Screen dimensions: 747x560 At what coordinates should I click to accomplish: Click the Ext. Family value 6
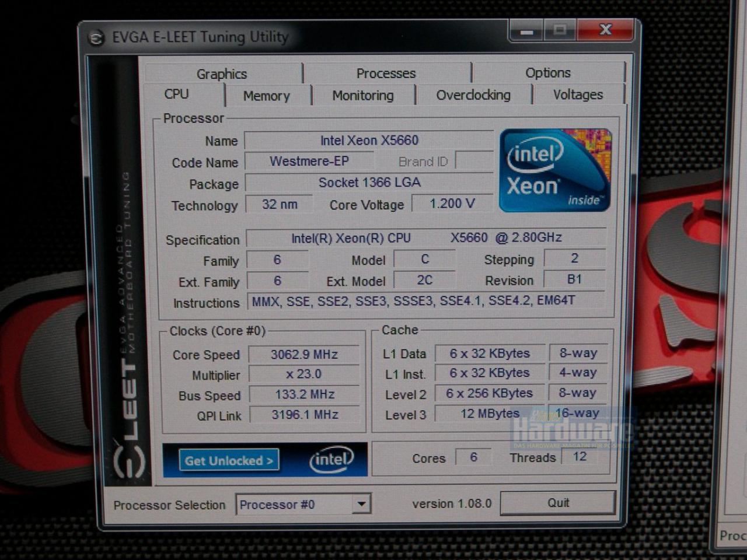click(x=277, y=281)
